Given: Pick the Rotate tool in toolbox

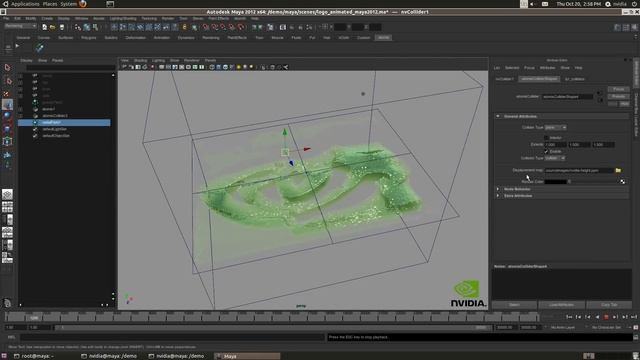Looking at the screenshot, I should coord(7,116).
